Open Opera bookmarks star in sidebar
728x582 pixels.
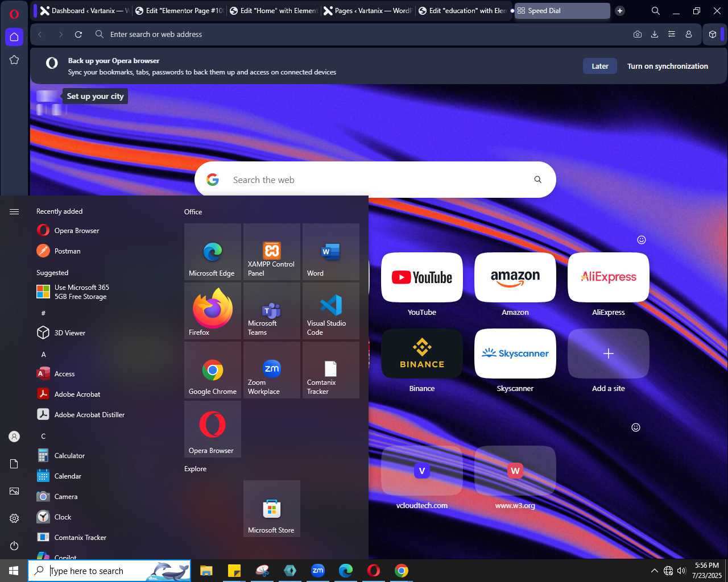pyautogui.click(x=14, y=60)
